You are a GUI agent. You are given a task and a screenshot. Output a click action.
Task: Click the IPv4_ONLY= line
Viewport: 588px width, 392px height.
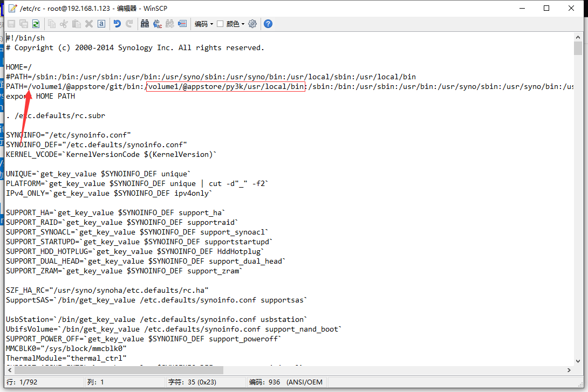point(109,194)
